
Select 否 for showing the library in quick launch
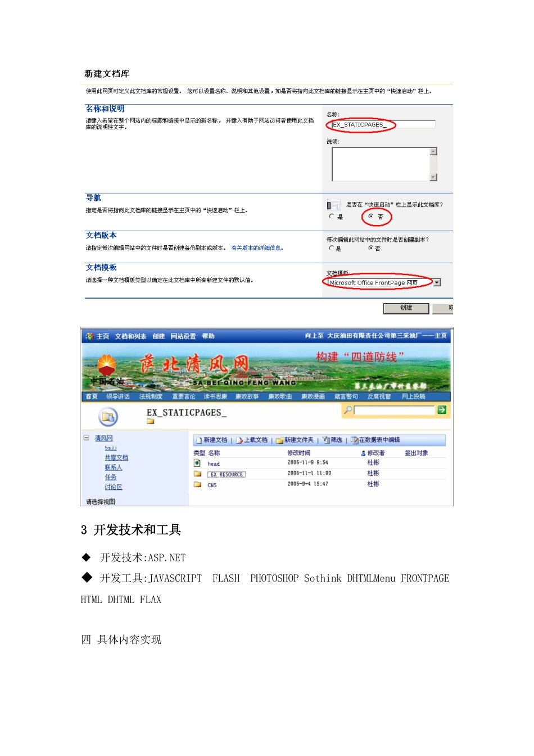(x=371, y=217)
